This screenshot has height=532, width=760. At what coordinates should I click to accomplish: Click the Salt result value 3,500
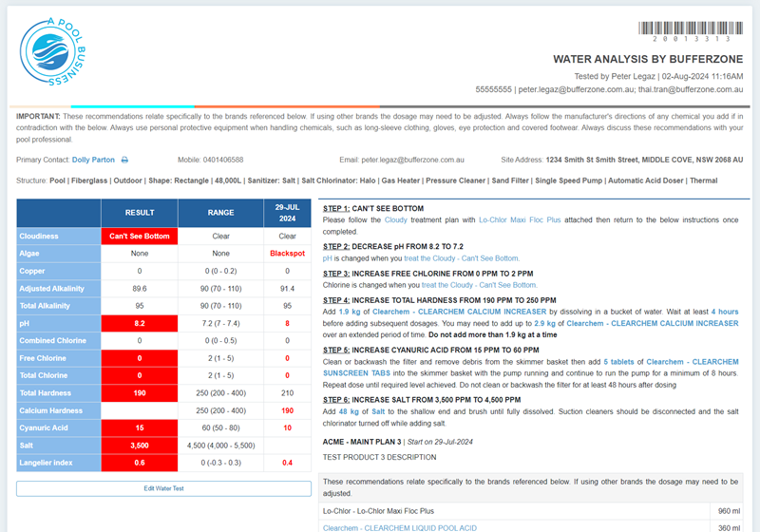pos(140,446)
